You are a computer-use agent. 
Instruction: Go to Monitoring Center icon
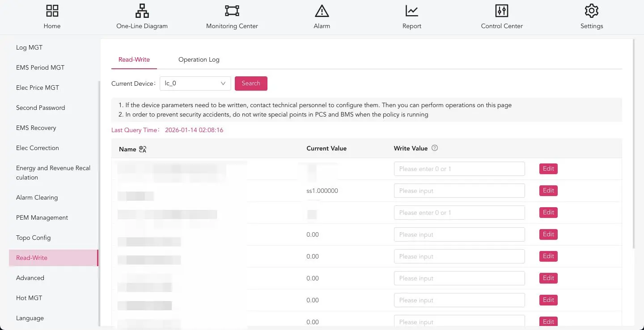[232, 11]
